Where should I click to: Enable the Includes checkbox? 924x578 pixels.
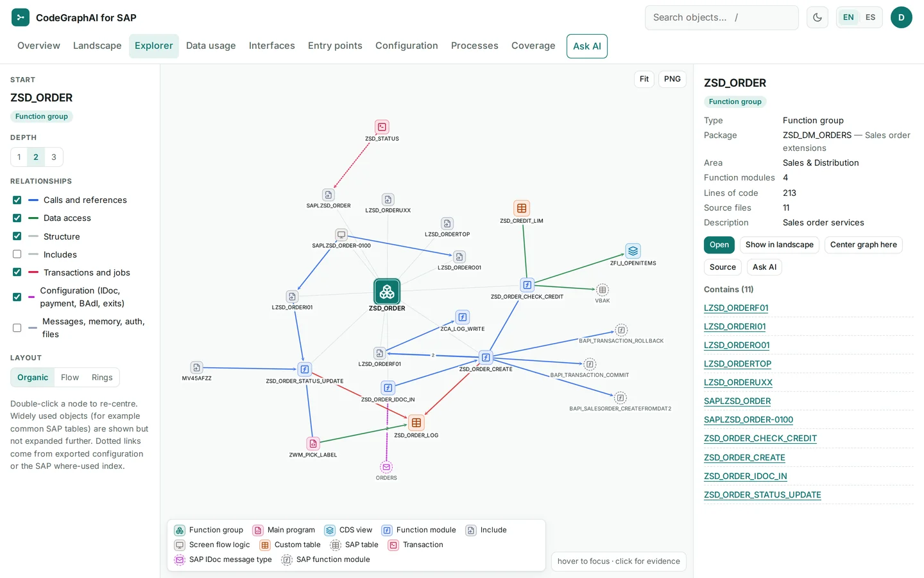[17, 254]
